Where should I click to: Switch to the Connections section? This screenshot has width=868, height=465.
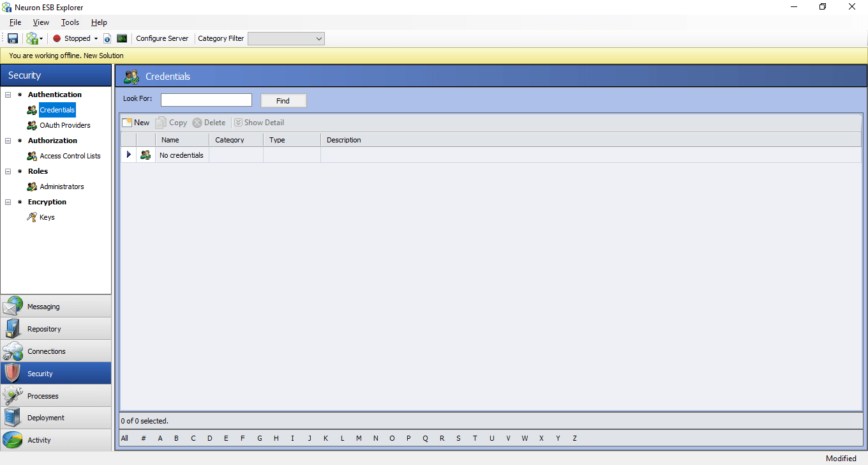pos(56,351)
